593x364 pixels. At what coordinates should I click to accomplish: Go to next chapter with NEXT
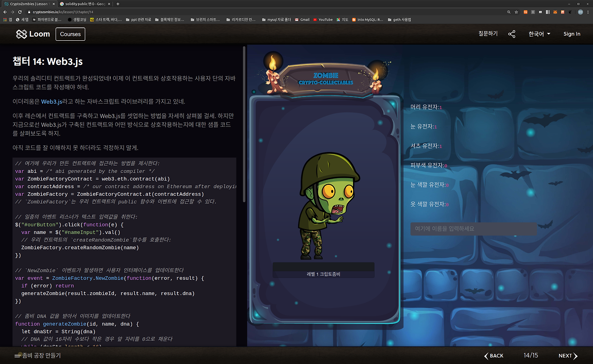[x=568, y=356]
